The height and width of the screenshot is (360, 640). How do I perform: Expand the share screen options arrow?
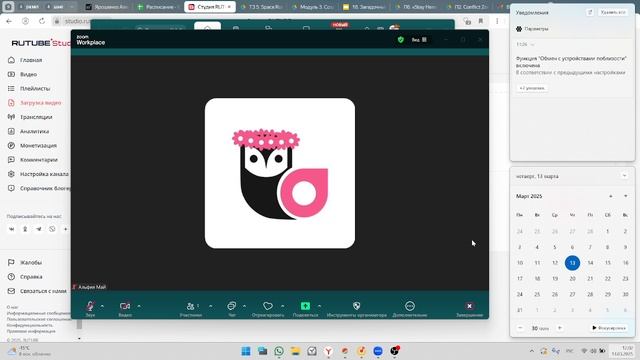319,306
